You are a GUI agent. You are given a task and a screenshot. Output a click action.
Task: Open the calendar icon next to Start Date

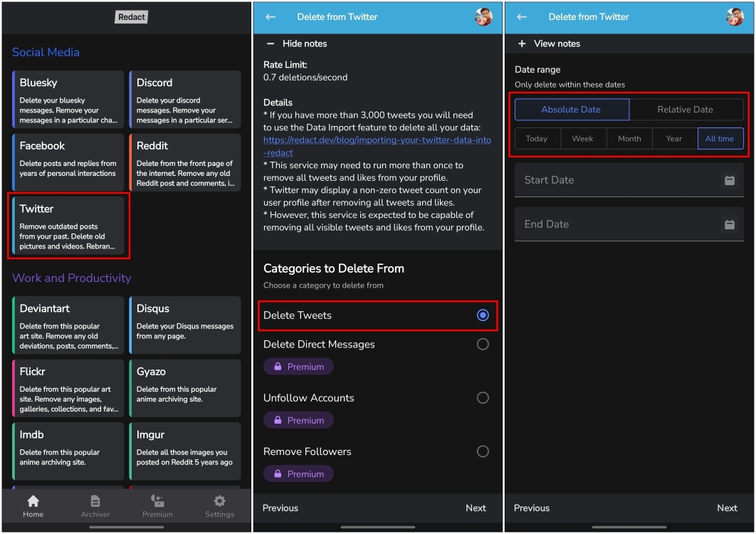pos(729,179)
